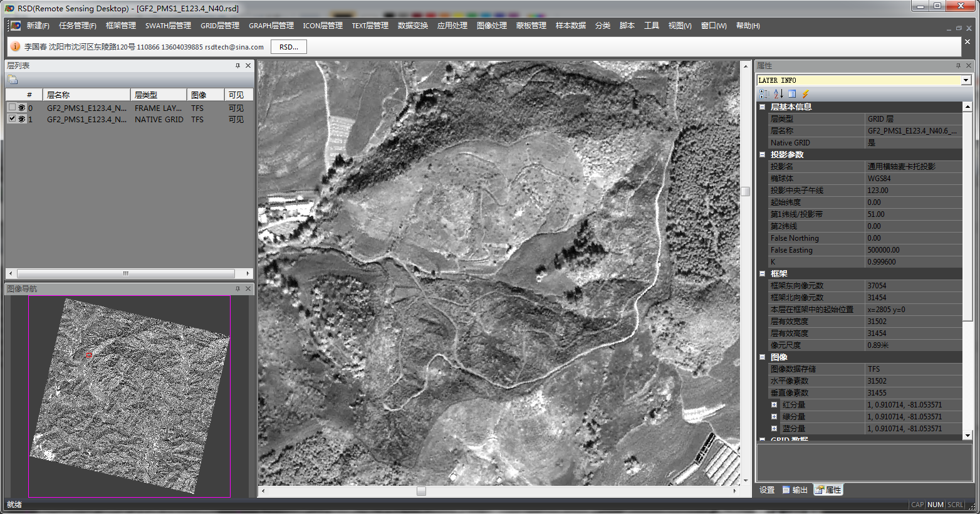Collapse the 图像 section
Viewport: 980px width, 514px height.
tap(763, 357)
